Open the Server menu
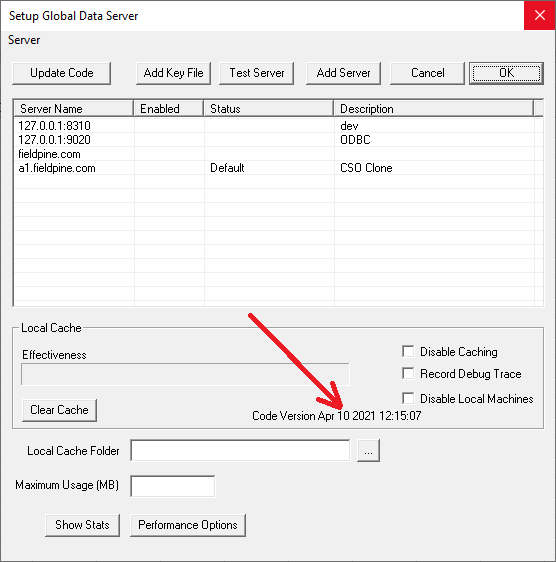This screenshot has width=556, height=562. (24, 40)
